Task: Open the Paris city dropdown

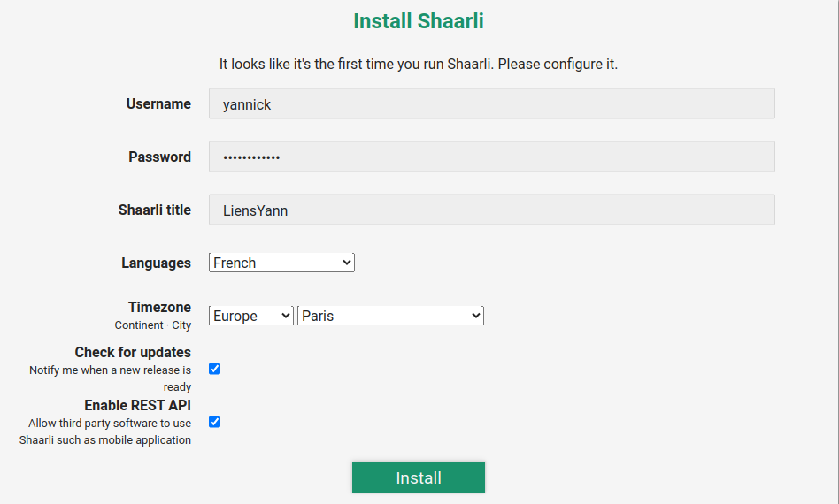Action: click(390, 316)
